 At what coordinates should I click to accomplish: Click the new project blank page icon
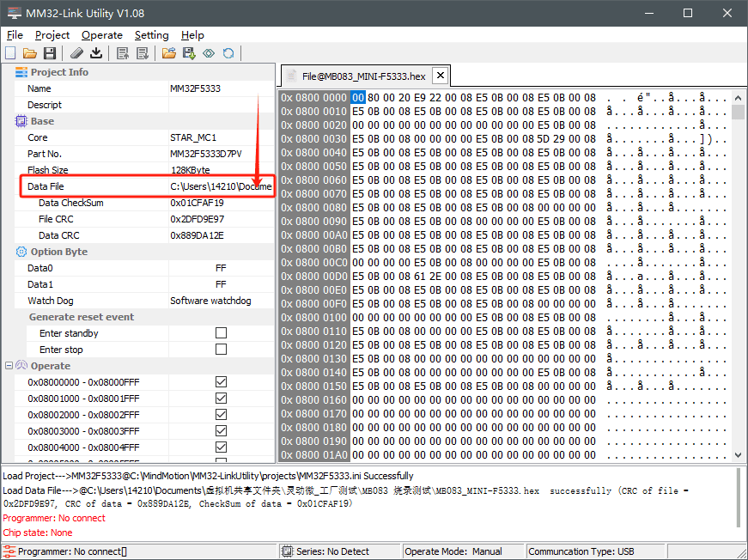10,53
